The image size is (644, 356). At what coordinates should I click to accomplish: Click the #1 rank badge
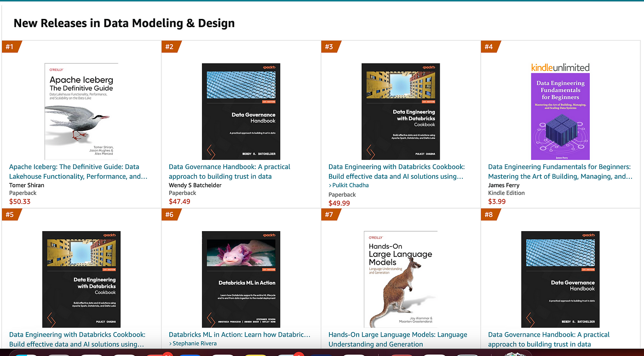click(x=11, y=47)
